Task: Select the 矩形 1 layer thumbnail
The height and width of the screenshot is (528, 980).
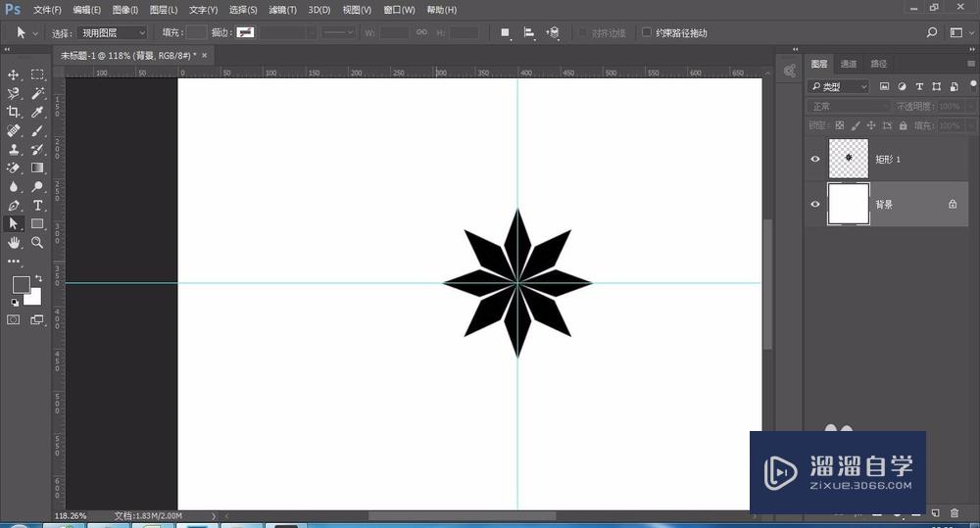Action: pos(848,159)
